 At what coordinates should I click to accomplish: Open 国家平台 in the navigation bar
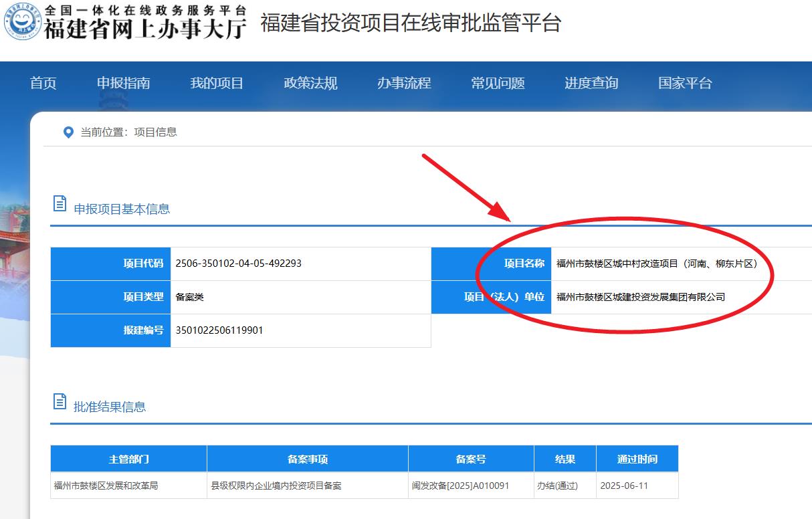click(685, 83)
